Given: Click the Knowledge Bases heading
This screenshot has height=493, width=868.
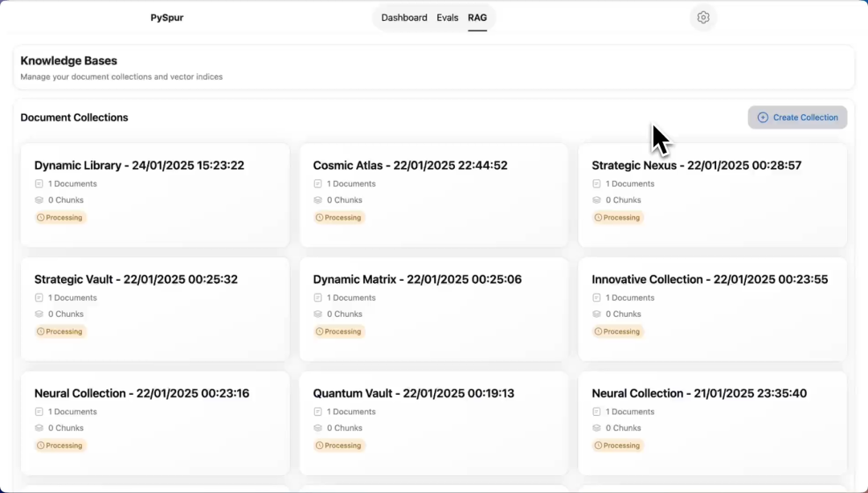Looking at the screenshot, I should click(x=68, y=61).
